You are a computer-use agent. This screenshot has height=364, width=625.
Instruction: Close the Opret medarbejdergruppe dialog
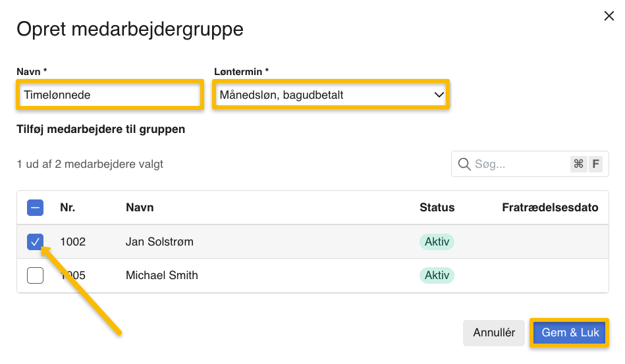tap(609, 16)
